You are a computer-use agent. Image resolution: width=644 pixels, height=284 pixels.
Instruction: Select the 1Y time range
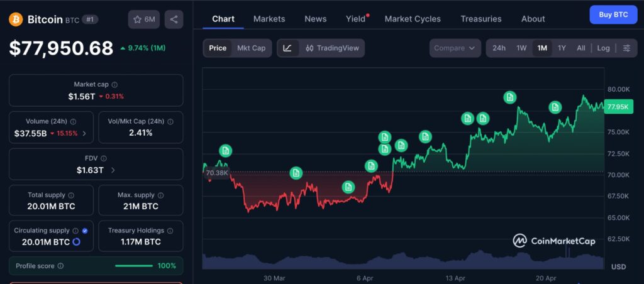coord(562,48)
